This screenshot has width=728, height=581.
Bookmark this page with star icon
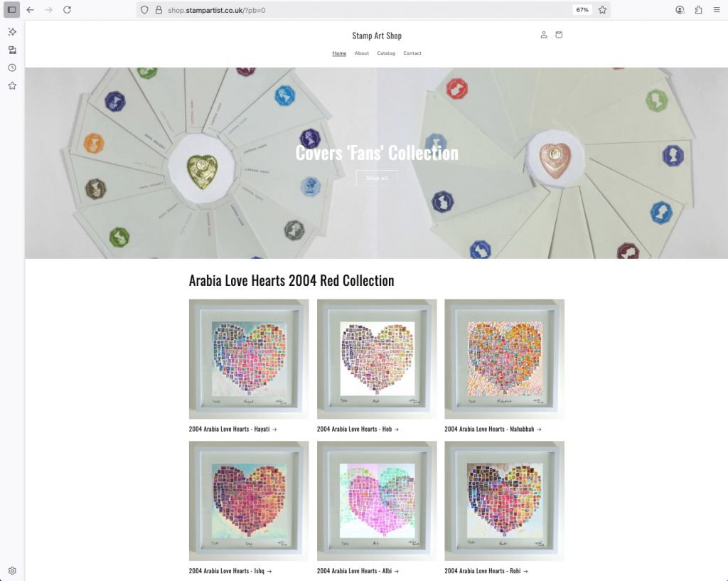[x=602, y=10]
